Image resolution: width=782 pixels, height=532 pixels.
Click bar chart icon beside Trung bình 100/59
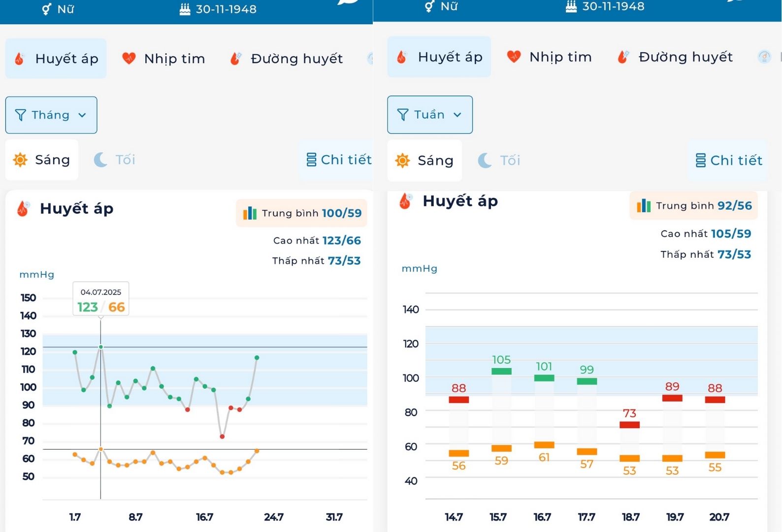tap(250, 213)
